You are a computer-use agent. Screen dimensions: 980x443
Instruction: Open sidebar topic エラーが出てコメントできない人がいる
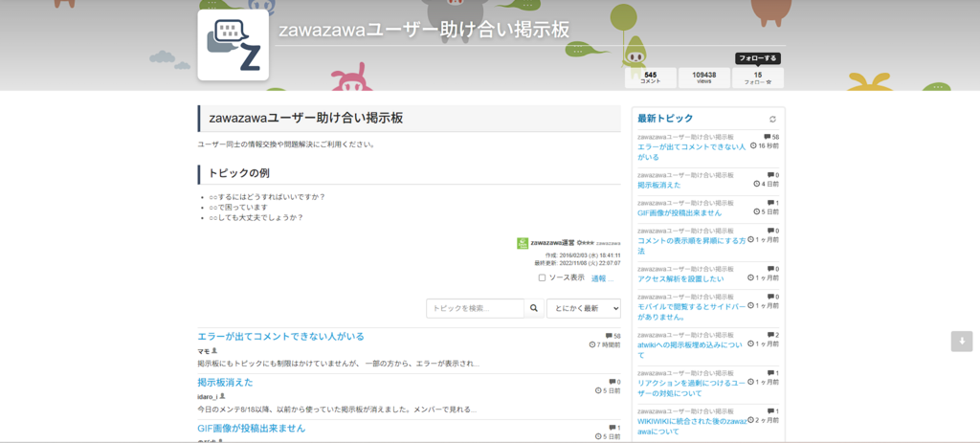tap(692, 152)
